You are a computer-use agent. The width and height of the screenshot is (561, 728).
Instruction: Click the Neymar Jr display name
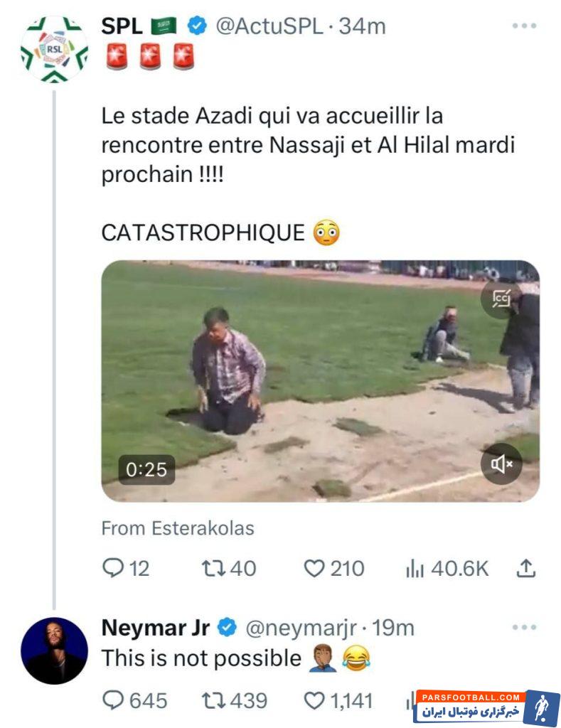(x=155, y=628)
